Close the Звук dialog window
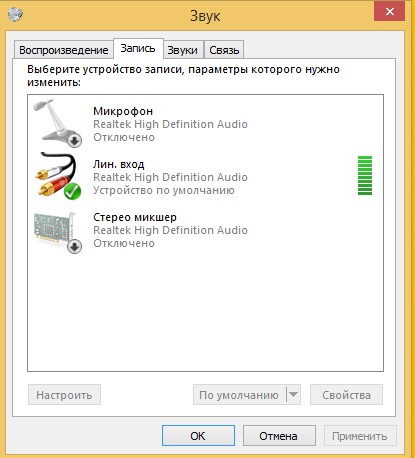Image resolution: width=415 pixels, height=458 pixels. coord(389,12)
